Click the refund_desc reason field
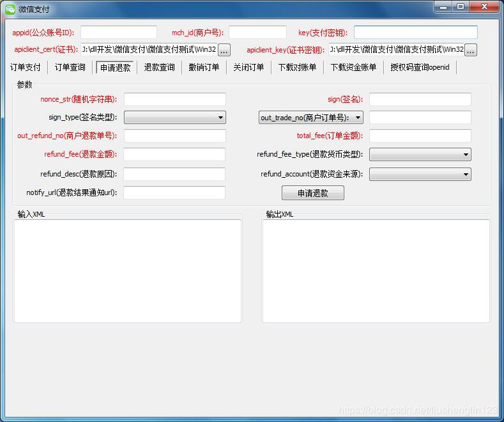This screenshot has width=504, height=422. (x=174, y=174)
